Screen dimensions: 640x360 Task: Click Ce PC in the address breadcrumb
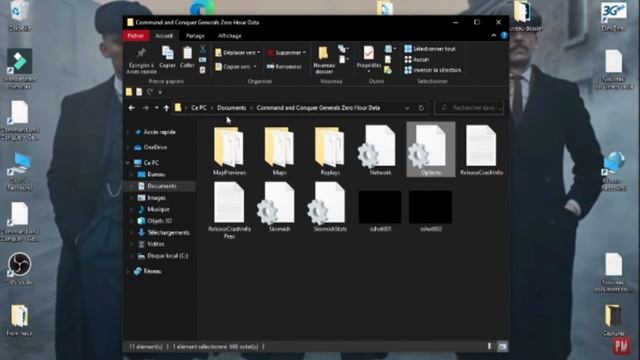[199, 108]
